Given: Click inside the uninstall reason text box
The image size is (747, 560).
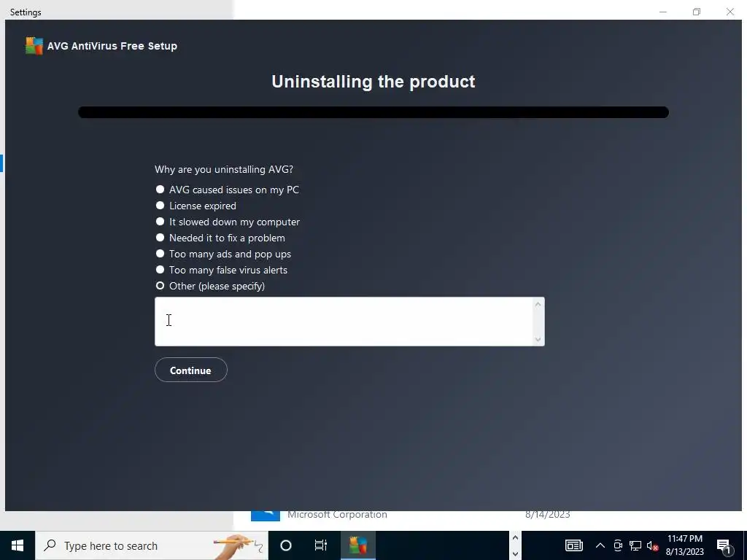Looking at the screenshot, I should coord(344,322).
